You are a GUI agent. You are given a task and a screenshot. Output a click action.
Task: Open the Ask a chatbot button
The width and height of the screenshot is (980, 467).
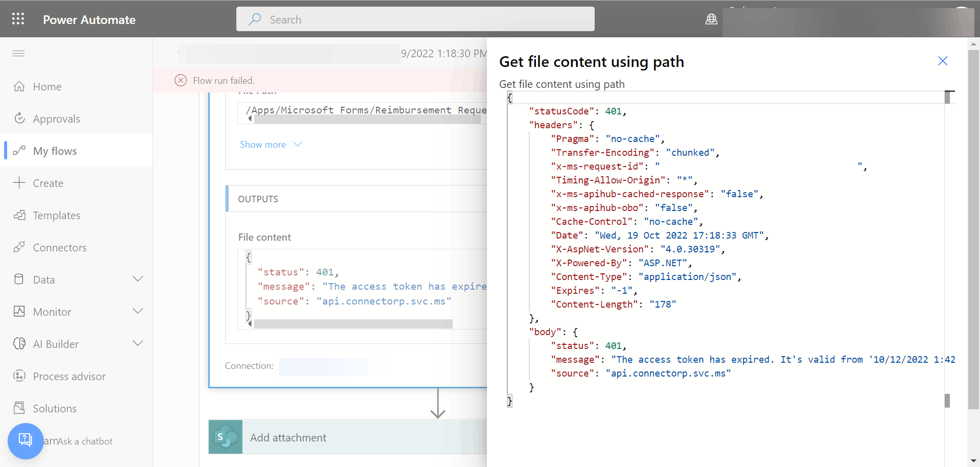[26, 440]
